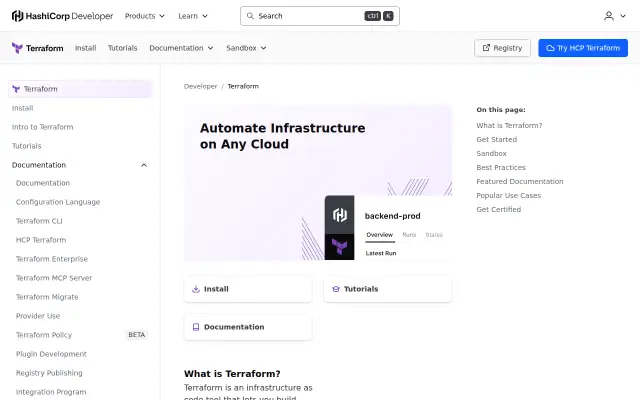Jump to Popular Use Cases section
The height and width of the screenshot is (400, 640).
click(509, 196)
